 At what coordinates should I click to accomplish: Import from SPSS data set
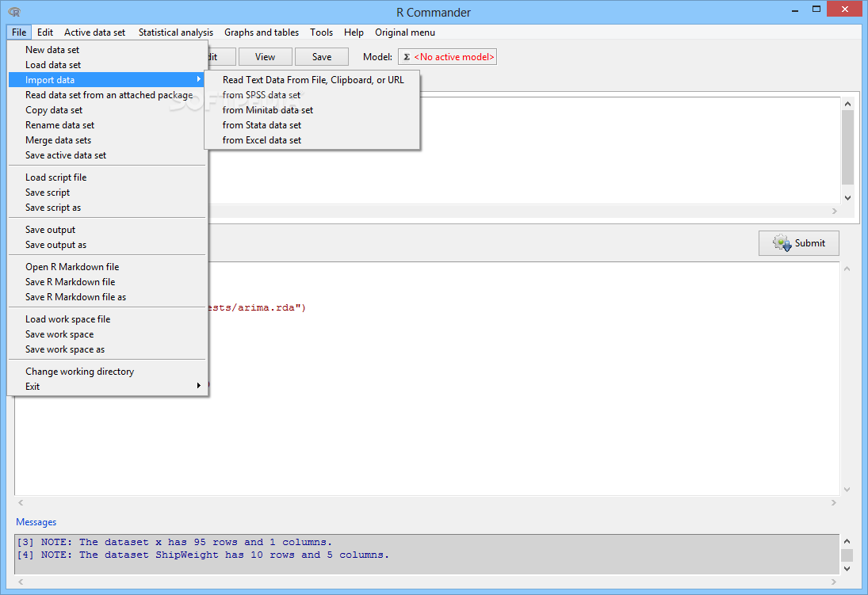(x=312, y=95)
